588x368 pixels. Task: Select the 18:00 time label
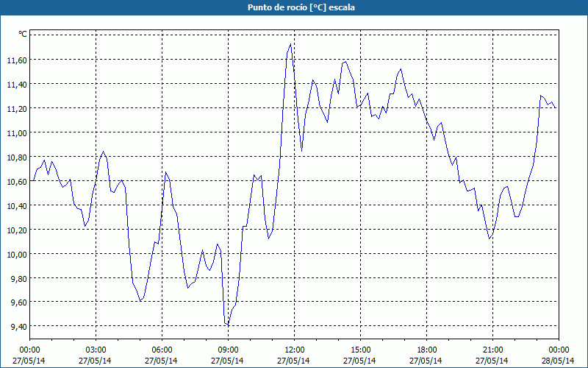coord(426,350)
